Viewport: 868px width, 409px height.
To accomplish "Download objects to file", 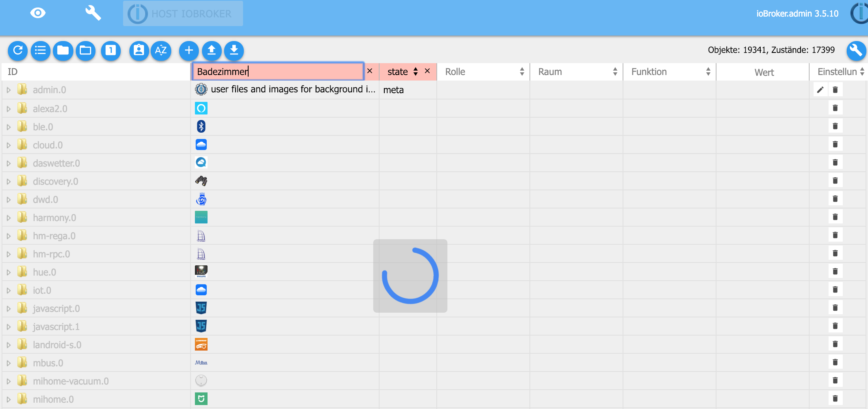I will [x=234, y=51].
